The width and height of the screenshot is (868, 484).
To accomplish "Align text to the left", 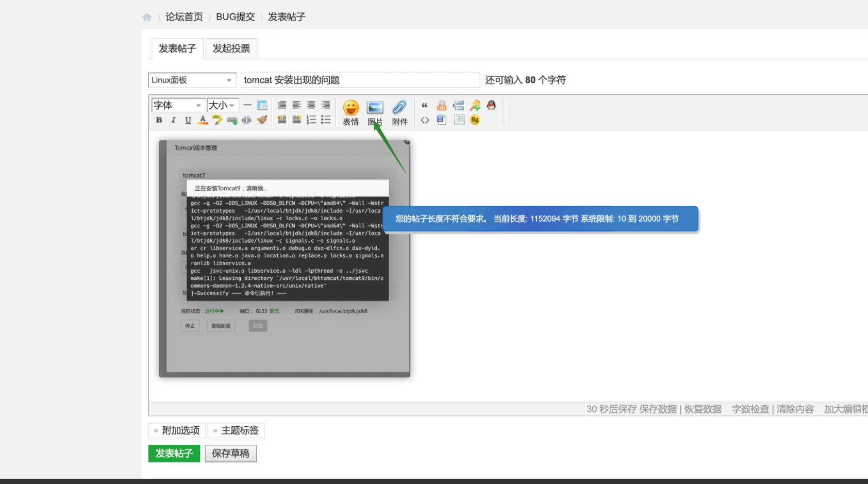I will point(296,105).
